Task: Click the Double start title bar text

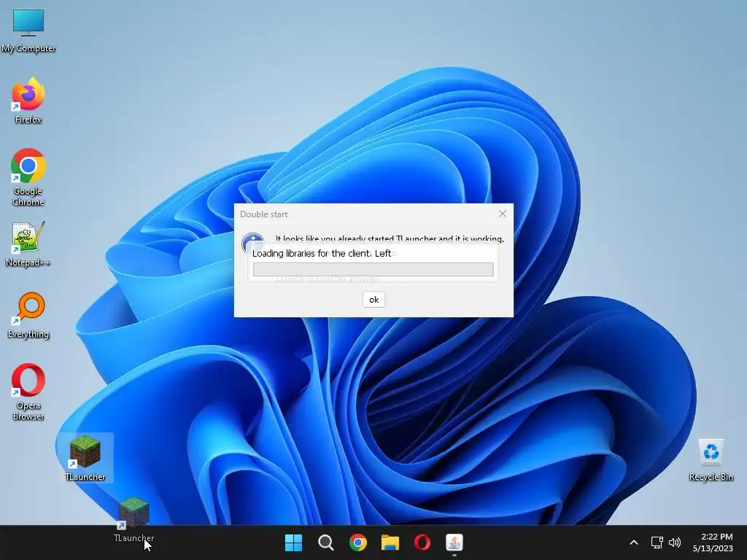Action: (263, 214)
